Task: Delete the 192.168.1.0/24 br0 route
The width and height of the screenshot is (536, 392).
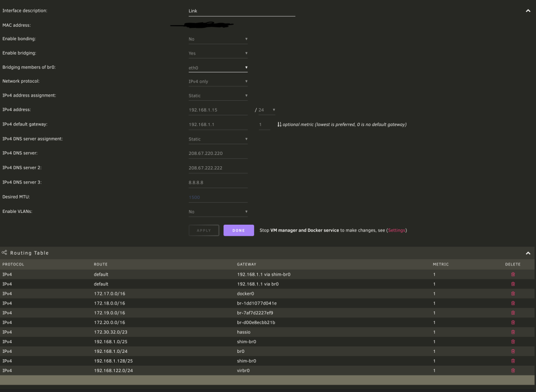Action: (513, 351)
